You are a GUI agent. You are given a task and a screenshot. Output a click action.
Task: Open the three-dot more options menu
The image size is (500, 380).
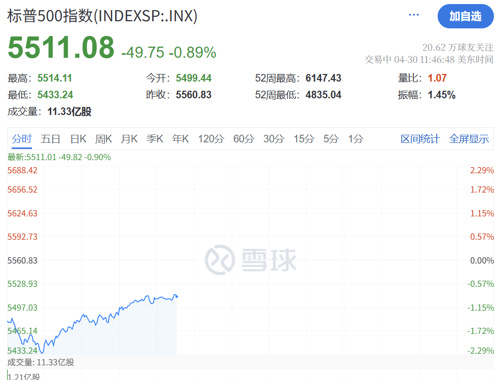tap(414, 15)
